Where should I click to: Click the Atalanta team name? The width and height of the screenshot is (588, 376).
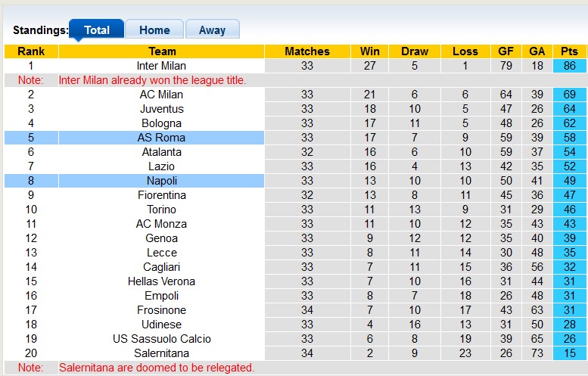pyautogui.click(x=161, y=152)
